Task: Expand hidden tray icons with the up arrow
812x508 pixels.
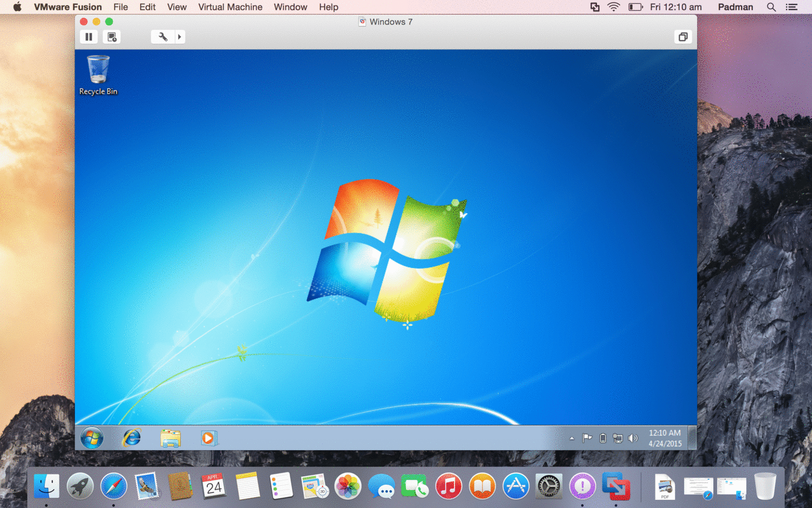Action: click(572, 438)
